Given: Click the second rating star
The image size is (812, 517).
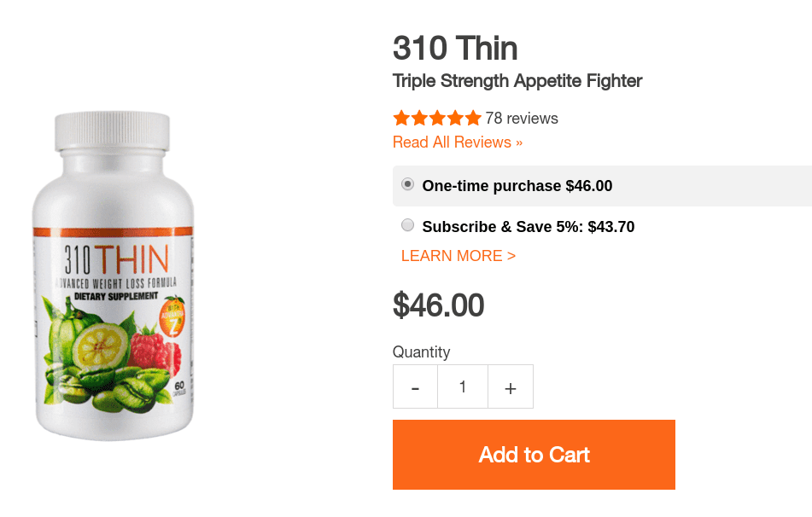Looking at the screenshot, I should 419,119.
